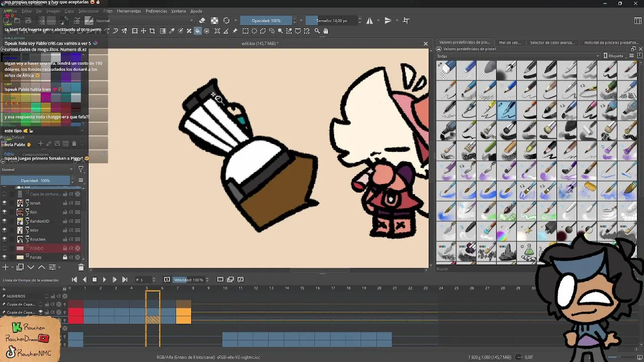
Task: Open the Preferencias menu
Action: point(156,11)
